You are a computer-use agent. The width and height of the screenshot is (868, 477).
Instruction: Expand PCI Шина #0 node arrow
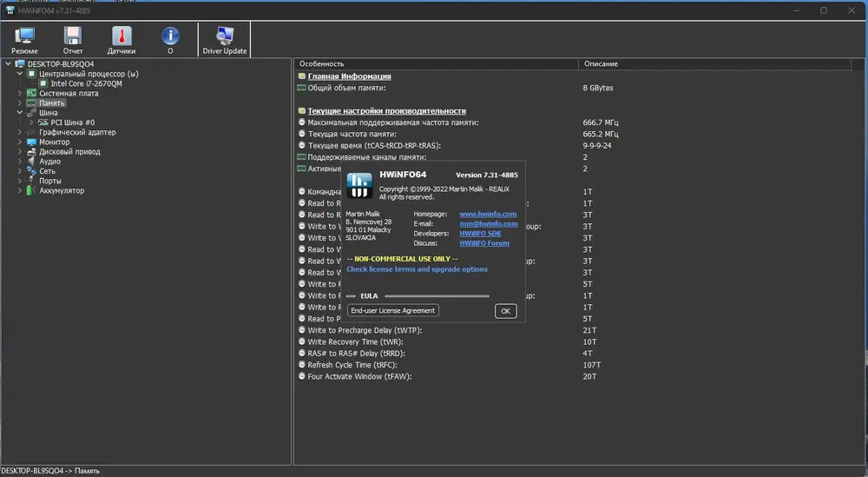tap(31, 123)
